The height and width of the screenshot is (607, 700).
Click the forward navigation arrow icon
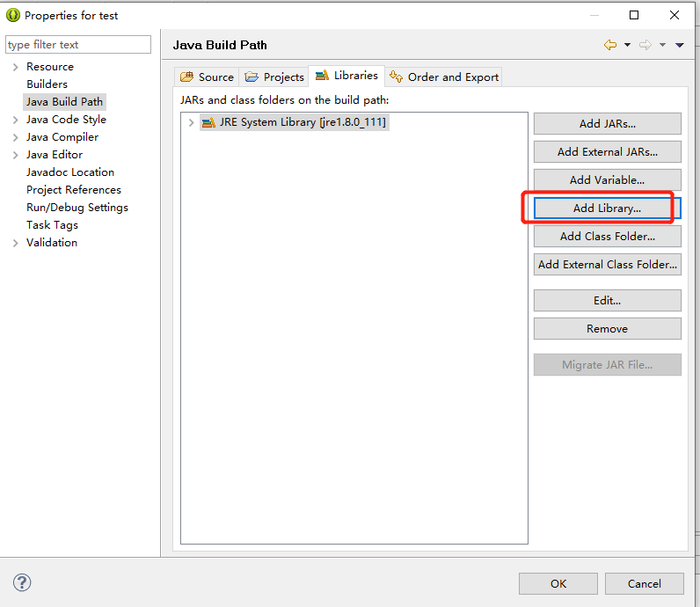click(x=645, y=45)
